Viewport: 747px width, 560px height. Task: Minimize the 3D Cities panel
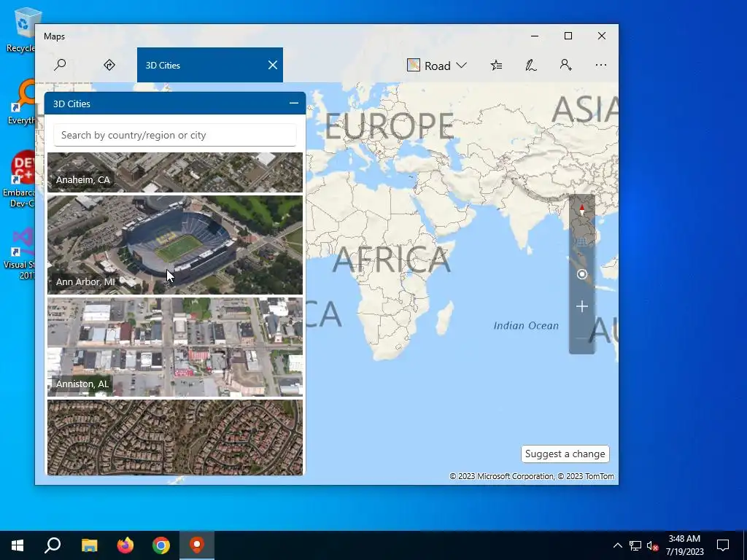[x=294, y=104]
